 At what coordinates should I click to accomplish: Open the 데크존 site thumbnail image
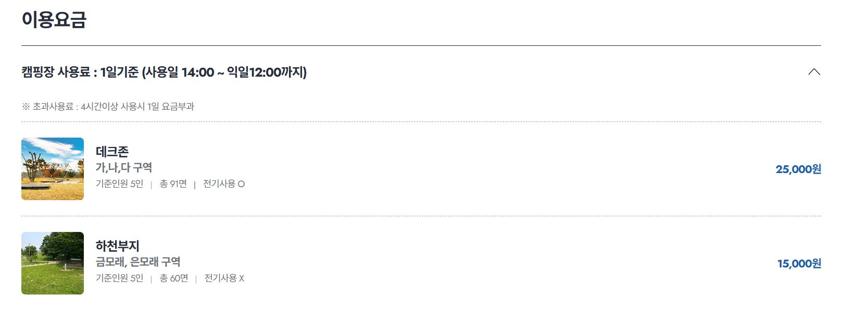tap(52, 169)
